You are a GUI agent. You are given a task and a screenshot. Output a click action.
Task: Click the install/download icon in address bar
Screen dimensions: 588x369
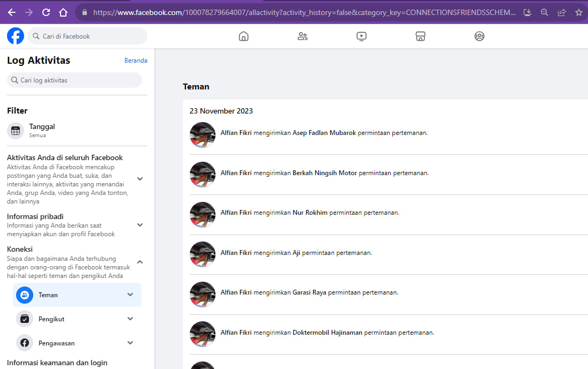tap(527, 12)
